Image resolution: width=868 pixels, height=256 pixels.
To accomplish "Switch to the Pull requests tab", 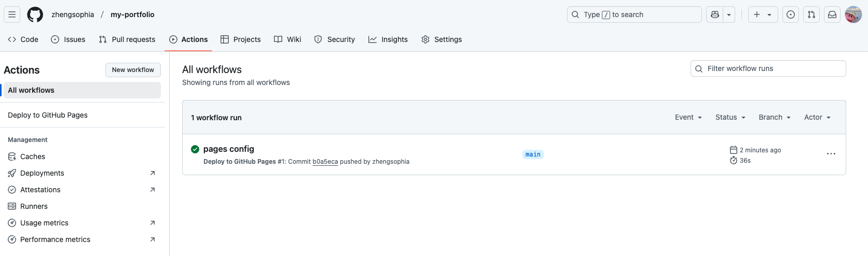I will (x=127, y=39).
